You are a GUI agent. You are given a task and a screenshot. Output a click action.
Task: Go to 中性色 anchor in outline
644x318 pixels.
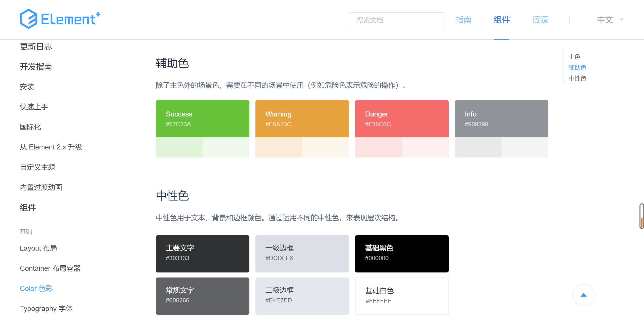click(x=577, y=78)
